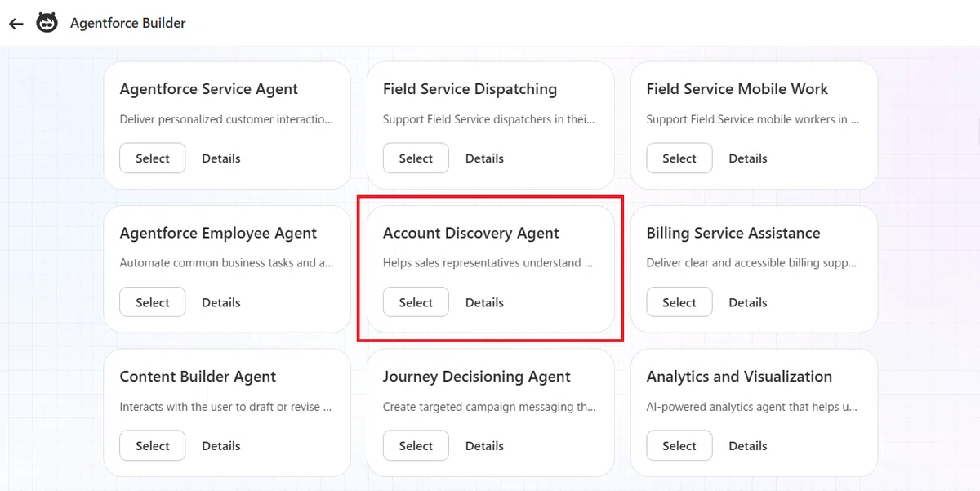
Task: Select the Analytics and Visualization template
Action: [679, 446]
